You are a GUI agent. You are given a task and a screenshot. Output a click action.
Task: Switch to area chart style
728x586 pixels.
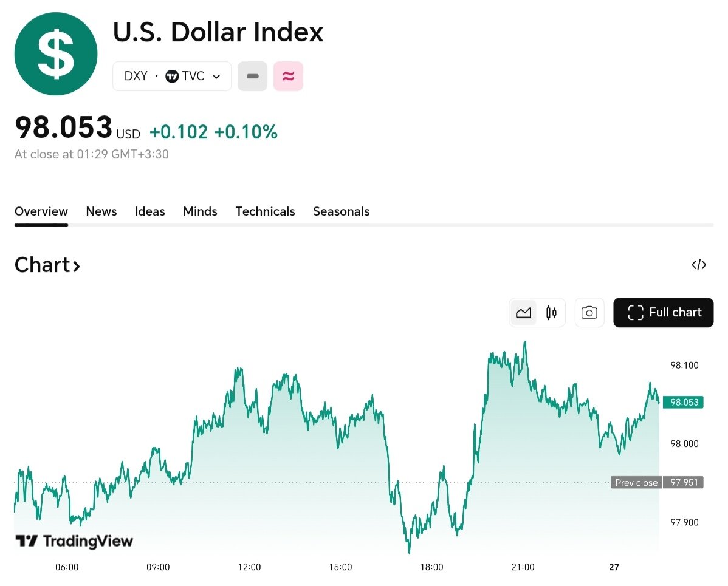coord(523,313)
